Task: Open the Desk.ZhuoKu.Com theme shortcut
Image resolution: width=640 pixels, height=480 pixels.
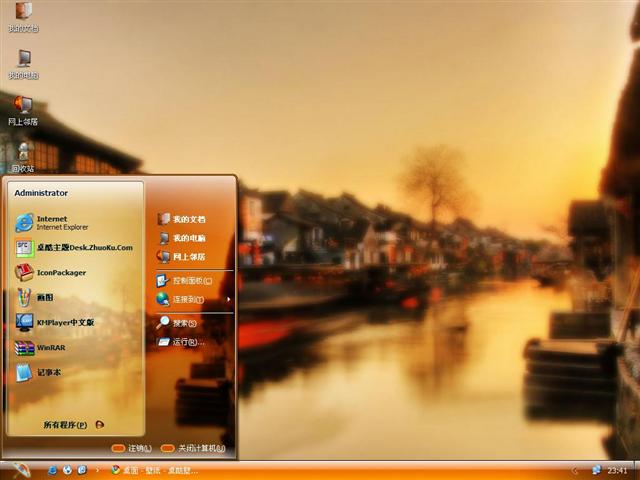Action: 80,247
